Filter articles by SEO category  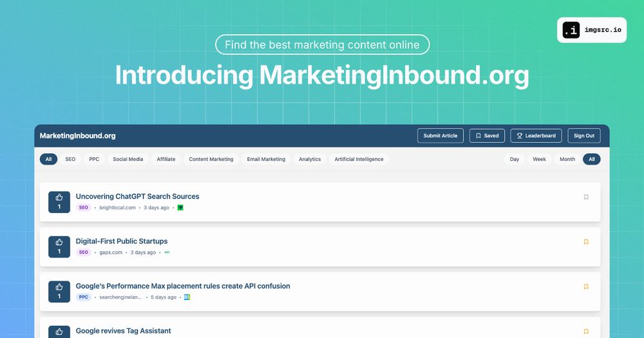[x=70, y=160]
